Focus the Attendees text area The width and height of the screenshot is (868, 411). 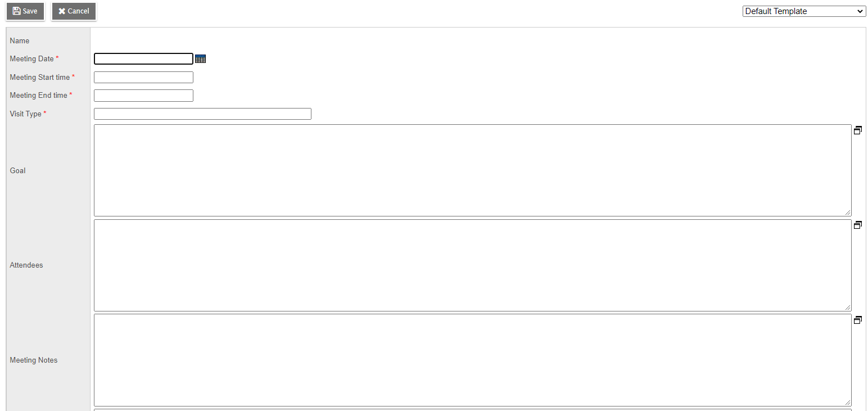(x=472, y=265)
